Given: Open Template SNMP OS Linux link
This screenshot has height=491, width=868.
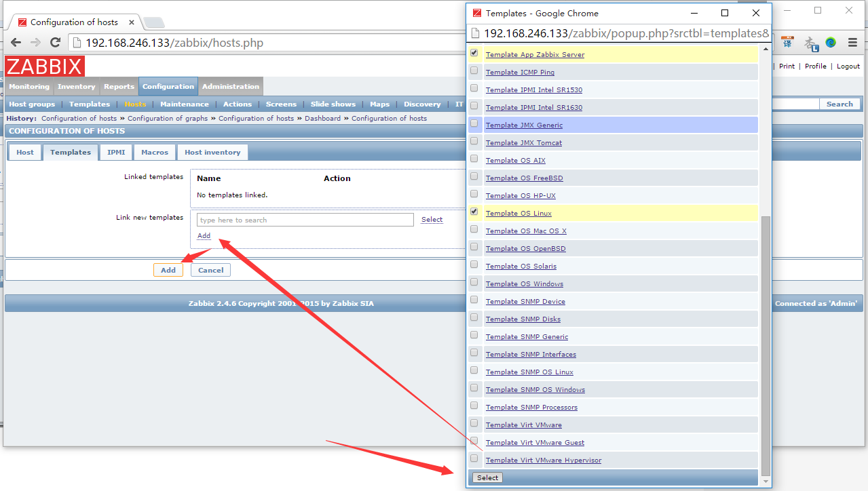Looking at the screenshot, I should [529, 372].
